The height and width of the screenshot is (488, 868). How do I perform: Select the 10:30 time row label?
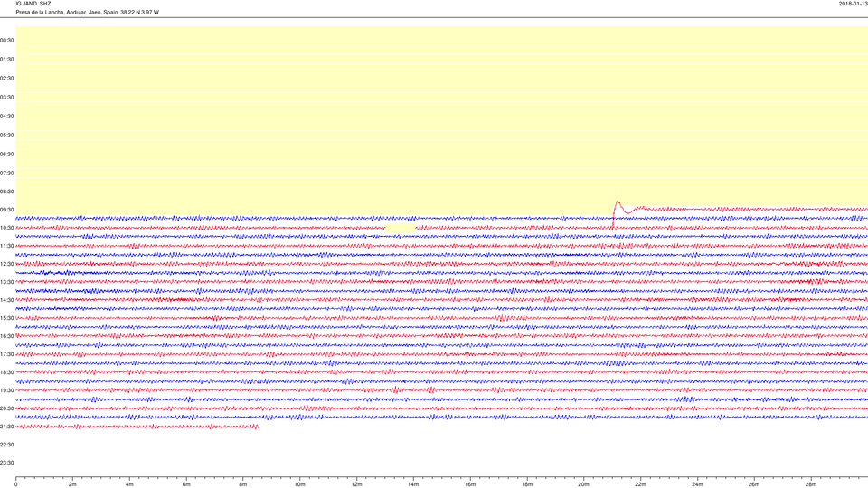tap(7, 228)
